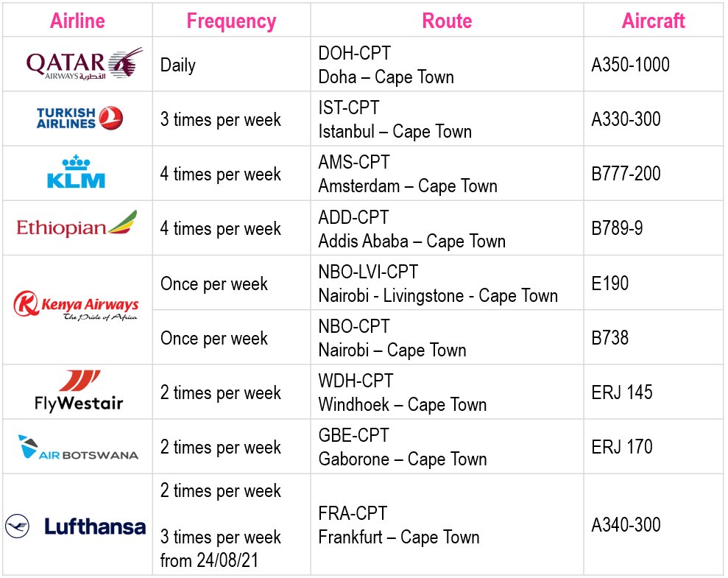Select the '3 times per week from 24/08/21' text

pos(221,549)
